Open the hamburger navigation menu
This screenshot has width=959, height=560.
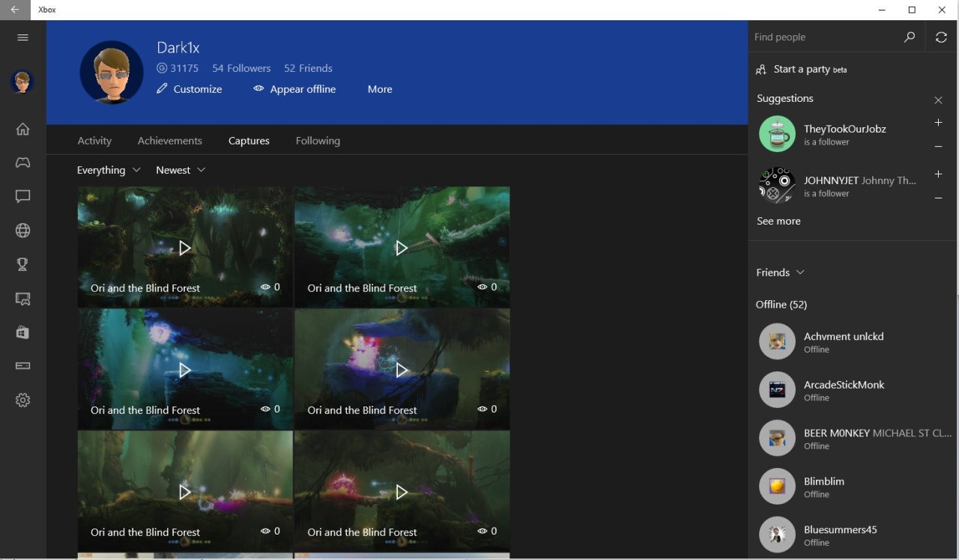[22, 37]
